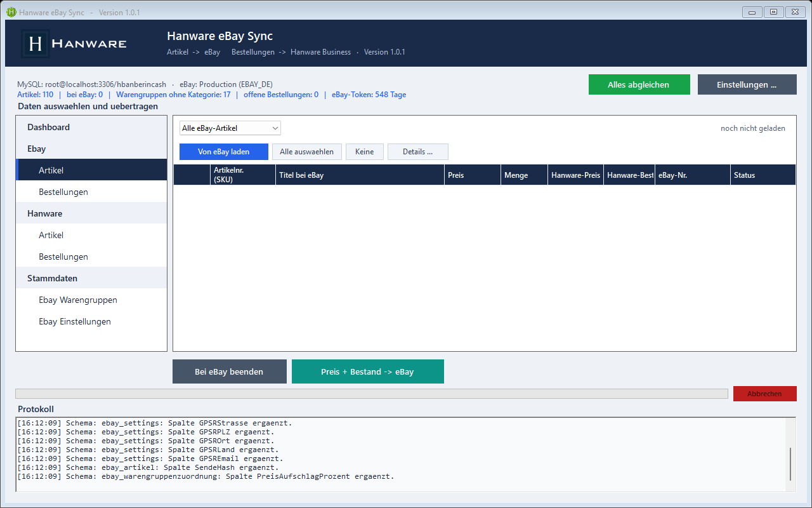Click the MySQL root@localhost connection text
The height and width of the screenshot is (508, 812).
(x=91, y=84)
